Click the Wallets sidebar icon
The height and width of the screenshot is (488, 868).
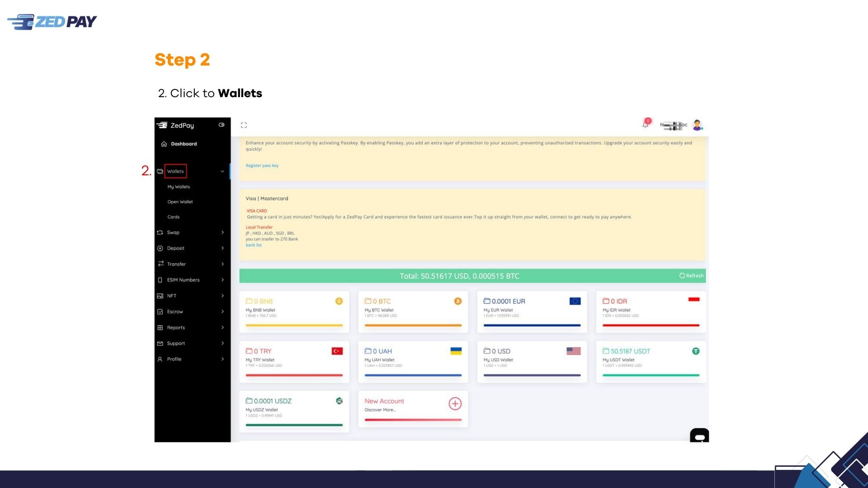[x=160, y=171]
